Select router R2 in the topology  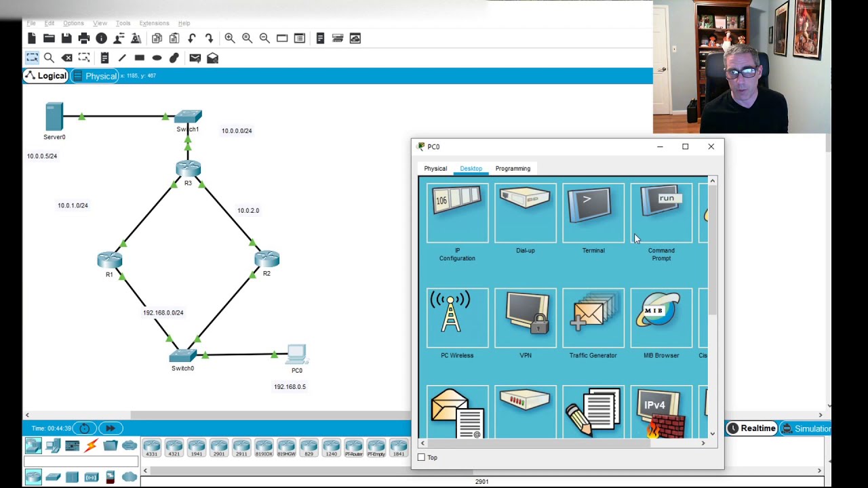tap(267, 259)
